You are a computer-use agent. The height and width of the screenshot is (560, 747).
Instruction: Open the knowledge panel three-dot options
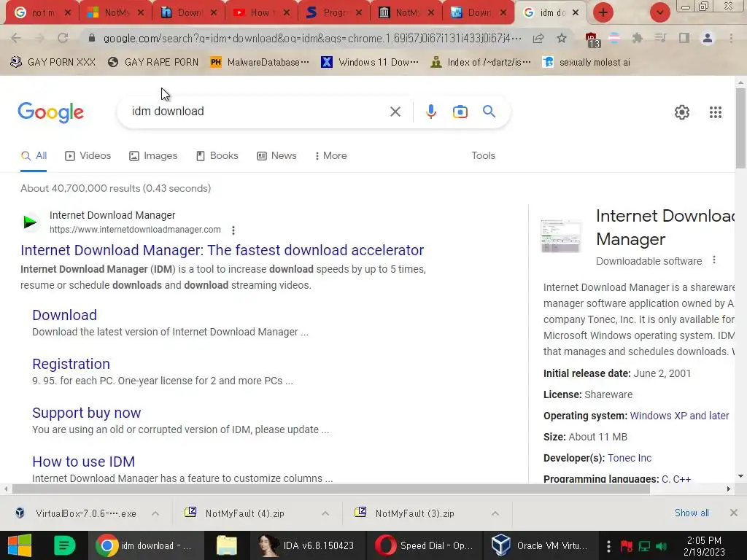point(713,260)
